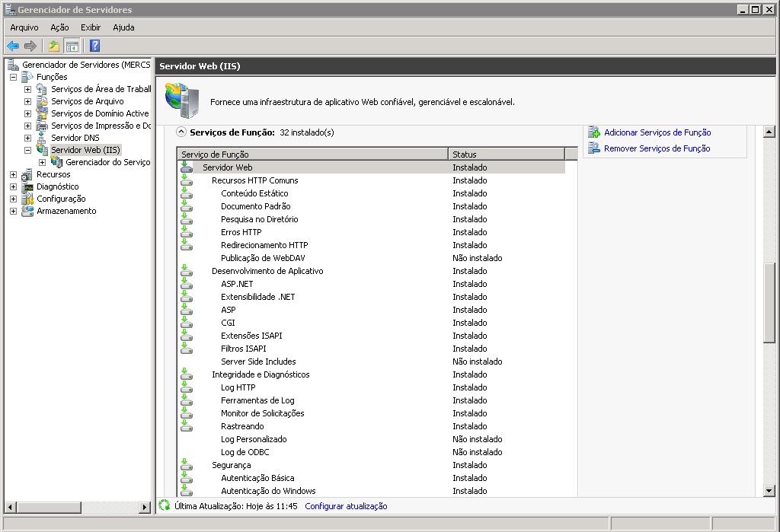780x532 pixels.
Task: Open the Arquivo menu
Action: click(x=24, y=27)
